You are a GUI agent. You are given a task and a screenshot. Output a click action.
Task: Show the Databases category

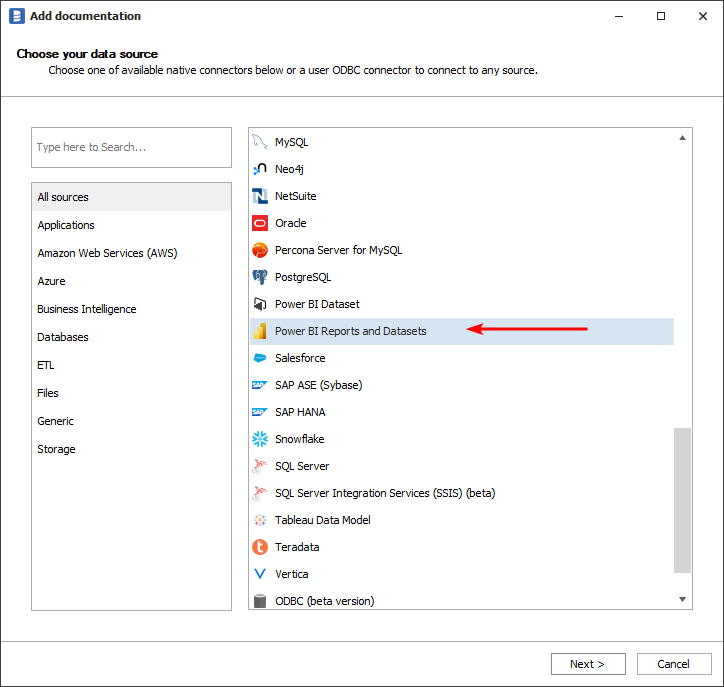(63, 337)
